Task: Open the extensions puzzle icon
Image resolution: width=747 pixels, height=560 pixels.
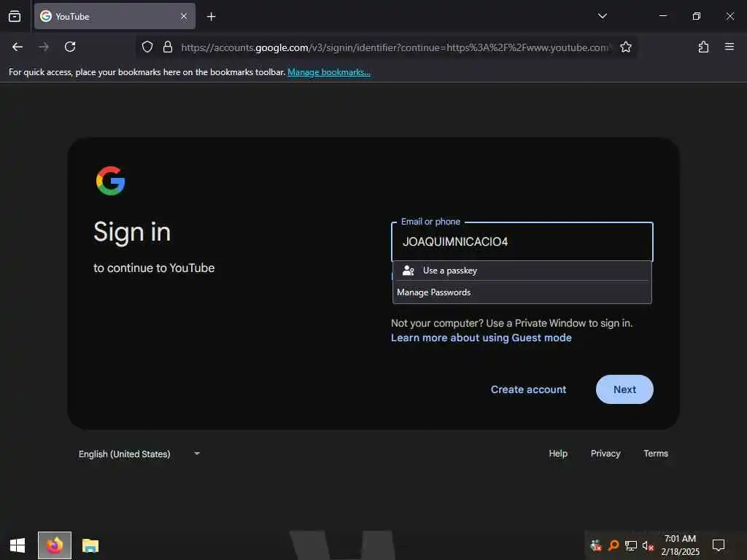Action: (703, 47)
